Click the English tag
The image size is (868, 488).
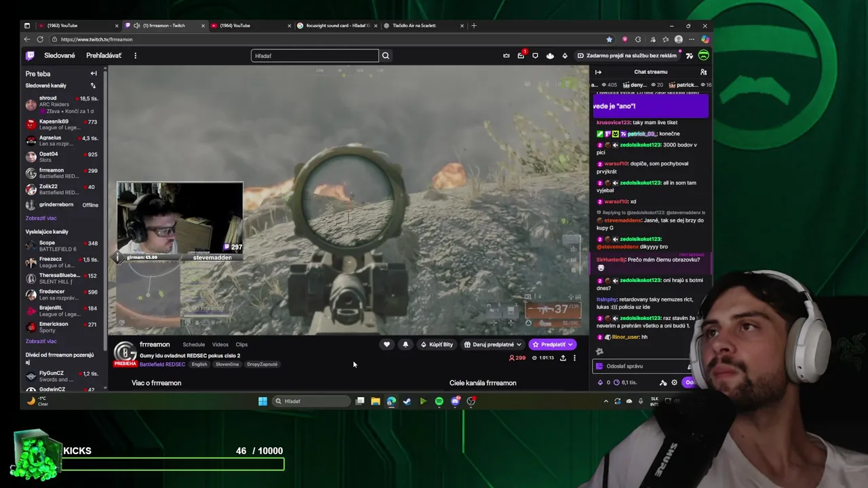199,364
